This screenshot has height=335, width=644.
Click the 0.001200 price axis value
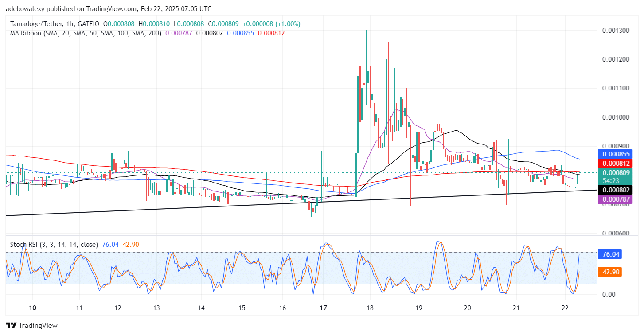(x=616, y=59)
